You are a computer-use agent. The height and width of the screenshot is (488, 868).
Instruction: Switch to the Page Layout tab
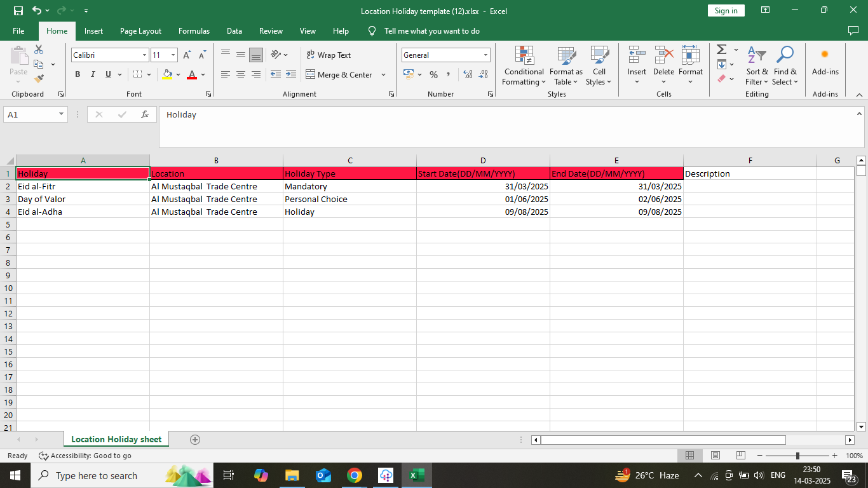[x=140, y=31]
